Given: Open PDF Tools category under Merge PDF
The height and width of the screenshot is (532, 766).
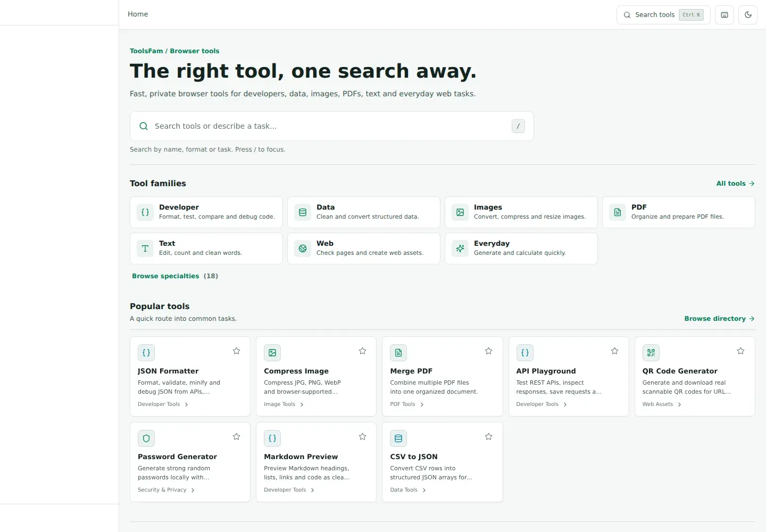Looking at the screenshot, I should (x=407, y=404).
